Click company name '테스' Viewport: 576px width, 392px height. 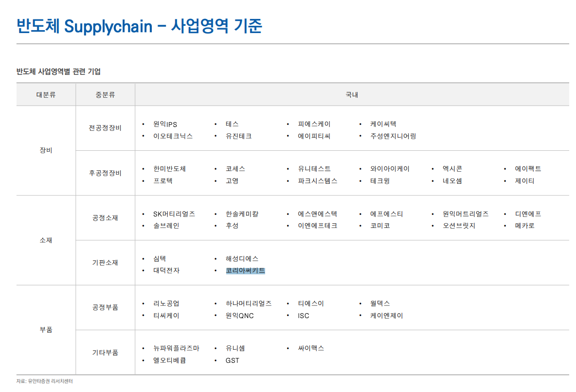click(x=232, y=124)
